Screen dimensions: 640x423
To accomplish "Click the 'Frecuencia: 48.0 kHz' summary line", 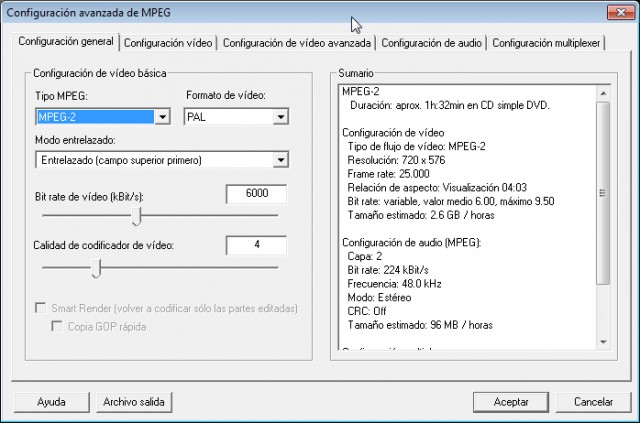I will (x=394, y=284).
